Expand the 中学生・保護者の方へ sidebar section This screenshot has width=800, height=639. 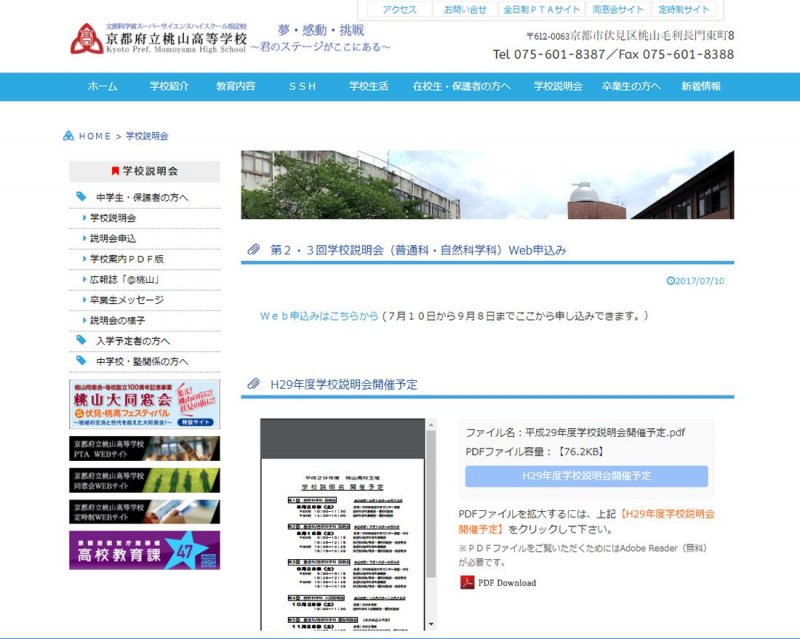(142, 197)
